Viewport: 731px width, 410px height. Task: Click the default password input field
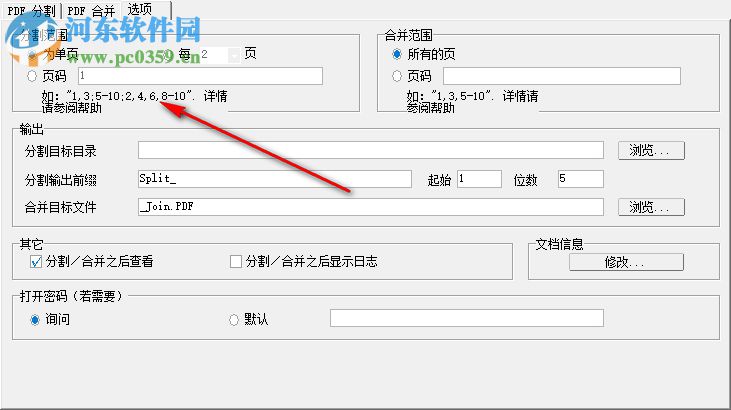[x=467, y=318]
